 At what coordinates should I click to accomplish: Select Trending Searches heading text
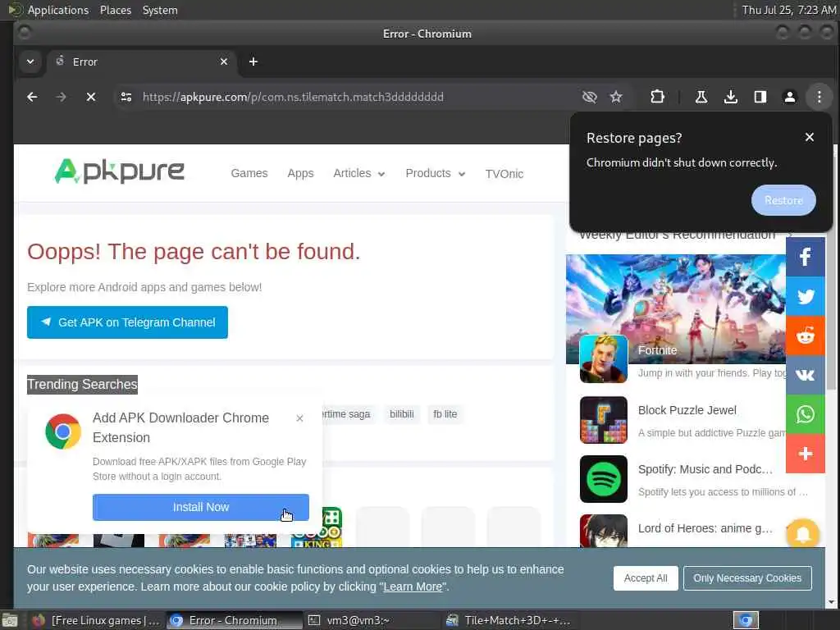coord(83,385)
